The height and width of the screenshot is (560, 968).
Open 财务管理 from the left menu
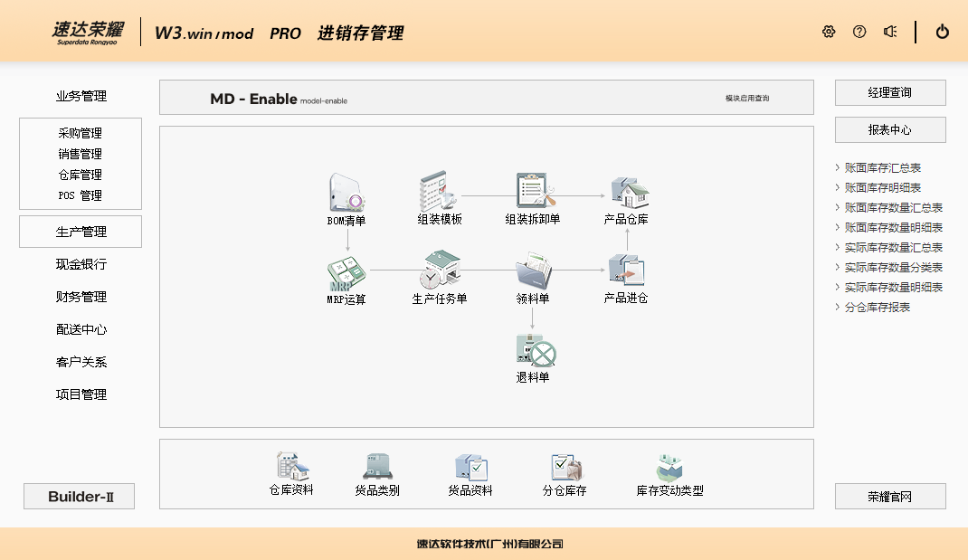point(81,297)
